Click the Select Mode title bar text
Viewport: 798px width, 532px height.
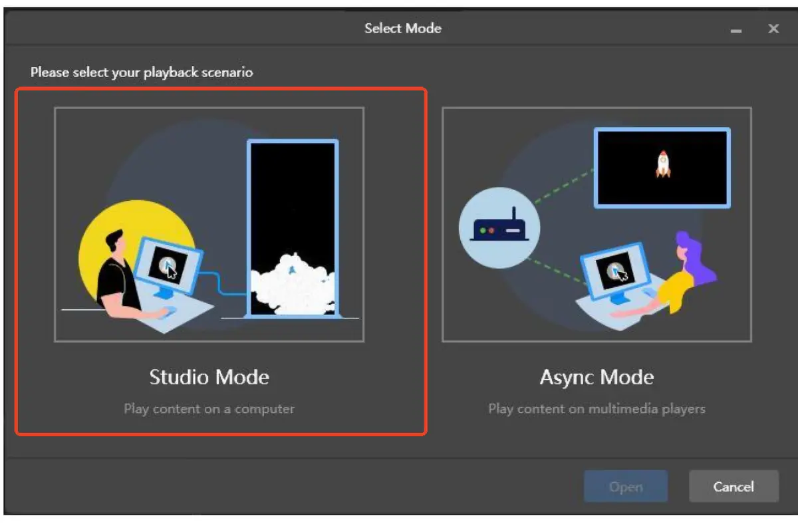tap(402, 28)
